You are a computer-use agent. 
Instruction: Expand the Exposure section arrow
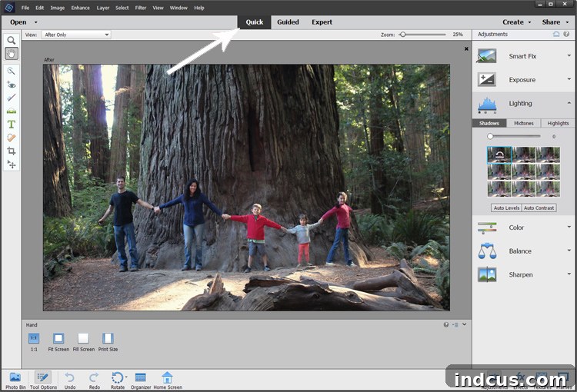pos(569,79)
